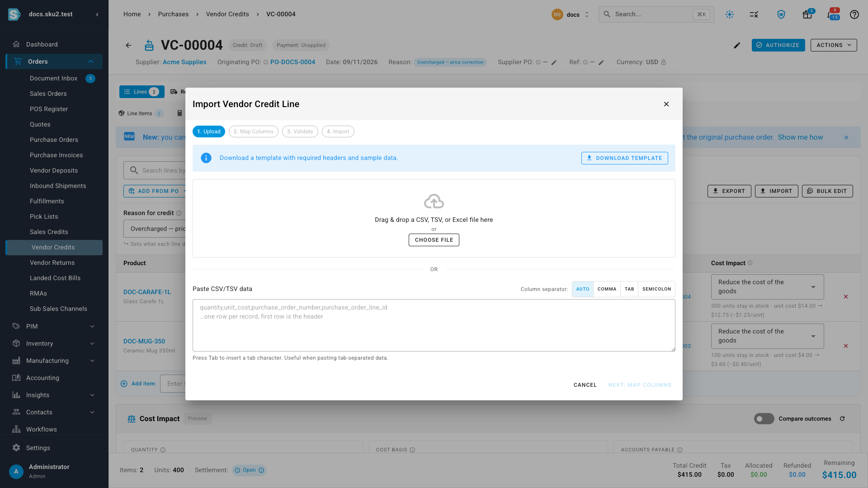The image size is (868, 488).
Task: Open the 1. Upload step tab
Action: tap(209, 131)
